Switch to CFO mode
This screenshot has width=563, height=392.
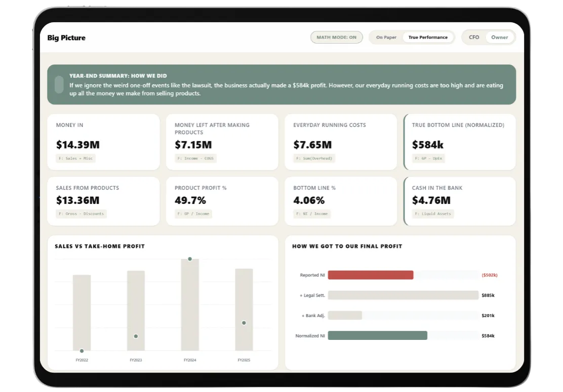pyautogui.click(x=473, y=37)
